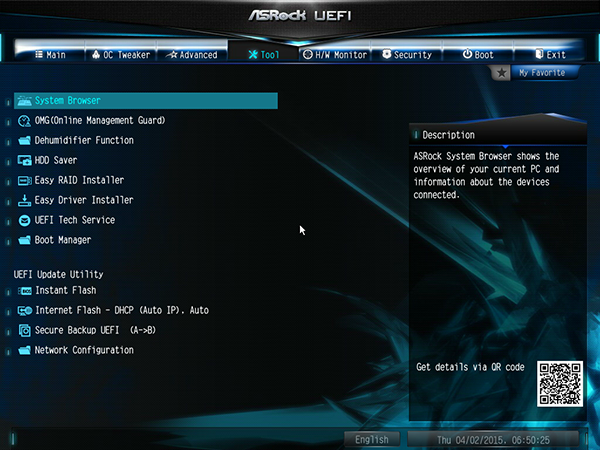Open the Exit tab
The width and height of the screenshot is (600, 450).
[550, 55]
